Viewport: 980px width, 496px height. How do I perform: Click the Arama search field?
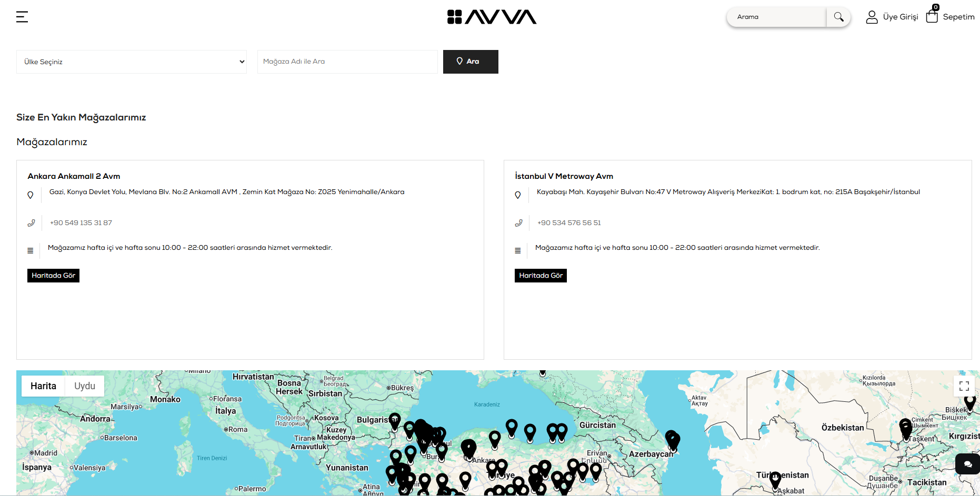click(x=776, y=17)
